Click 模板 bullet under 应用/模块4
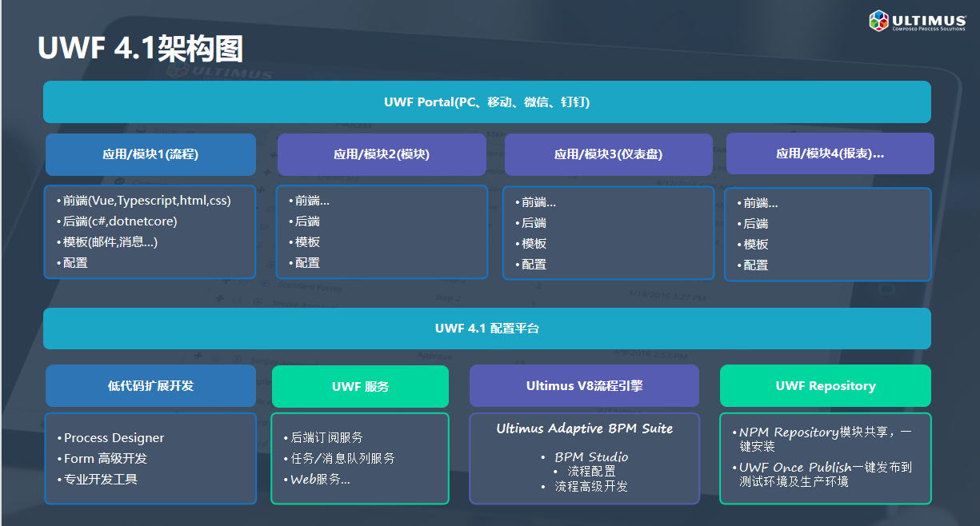This screenshot has width=980, height=526. tap(753, 245)
